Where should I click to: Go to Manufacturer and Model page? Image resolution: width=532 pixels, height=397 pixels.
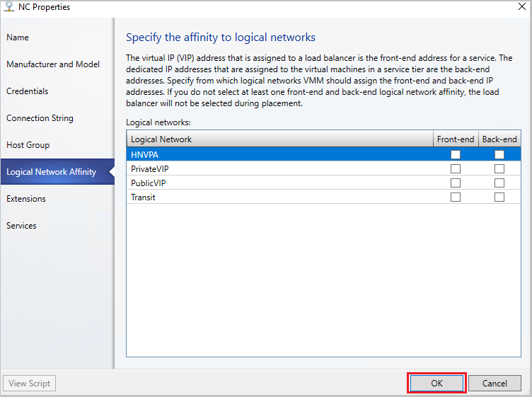pos(53,64)
